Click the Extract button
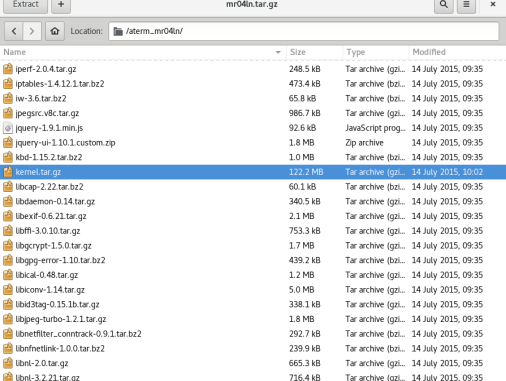This screenshot has width=506, height=381. (25, 5)
